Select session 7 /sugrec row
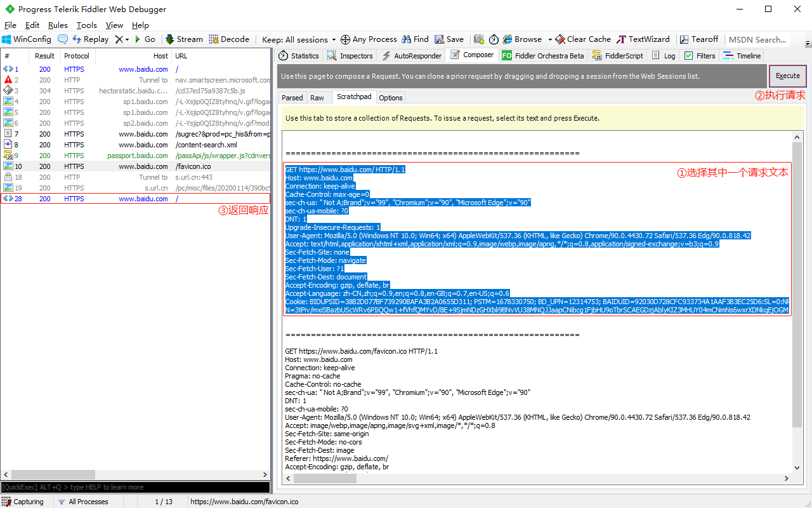Screen dimensions: 812x508 pyautogui.click(x=136, y=134)
